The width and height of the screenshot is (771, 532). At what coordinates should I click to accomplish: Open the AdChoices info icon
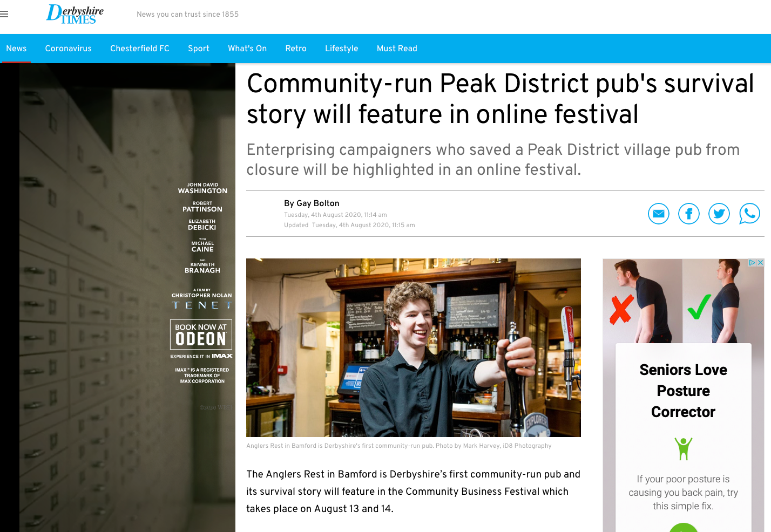pyautogui.click(x=752, y=263)
